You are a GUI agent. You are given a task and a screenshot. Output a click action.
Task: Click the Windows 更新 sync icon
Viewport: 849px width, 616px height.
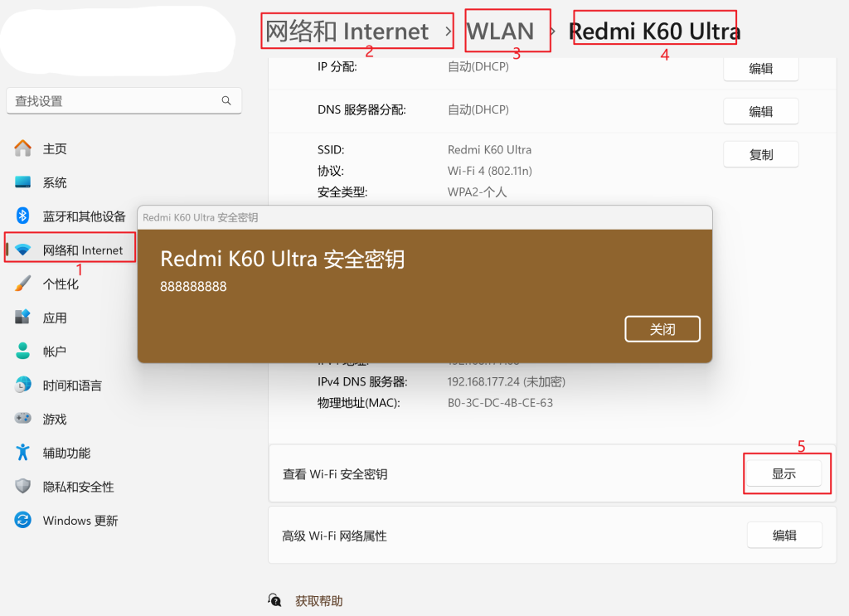tap(22, 521)
